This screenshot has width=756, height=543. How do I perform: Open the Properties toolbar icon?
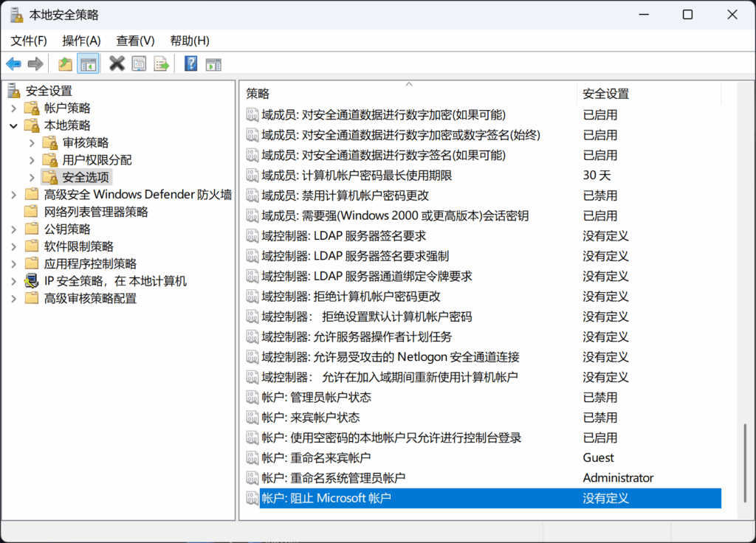coord(139,63)
